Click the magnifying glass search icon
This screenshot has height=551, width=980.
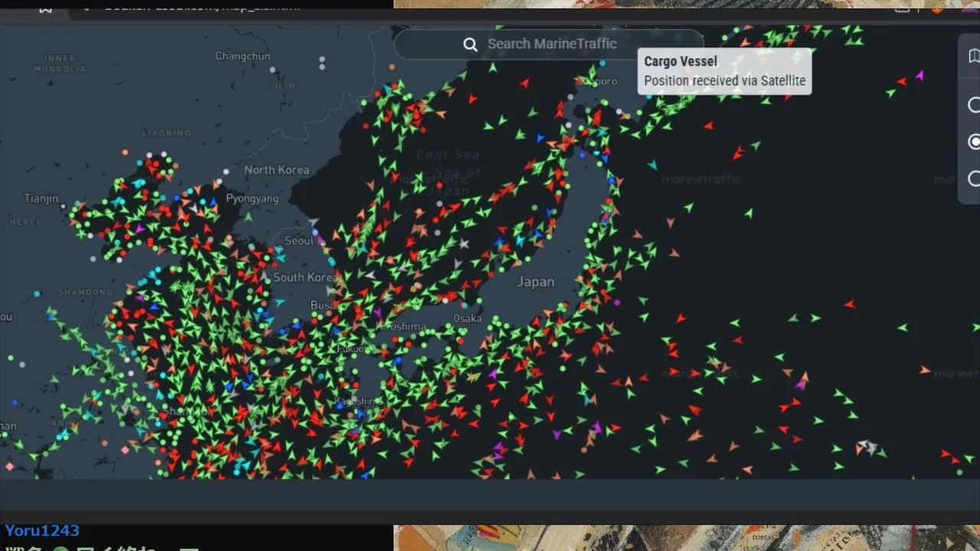point(470,44)
